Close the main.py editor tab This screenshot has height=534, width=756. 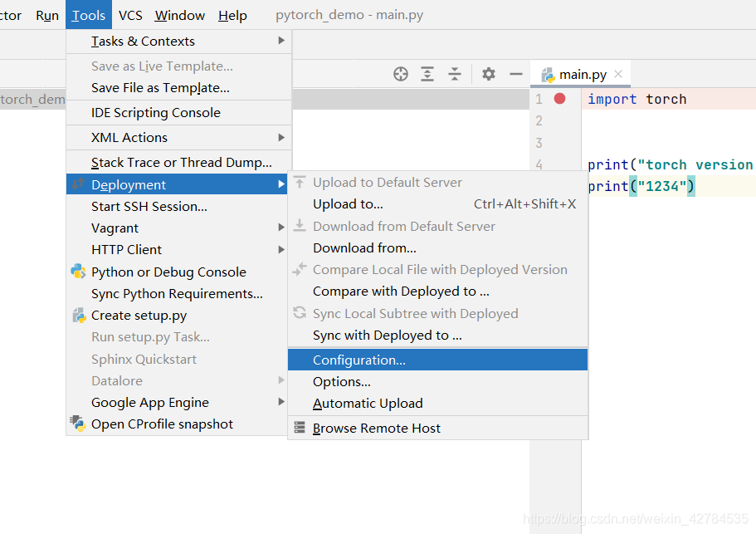point(618,74)
